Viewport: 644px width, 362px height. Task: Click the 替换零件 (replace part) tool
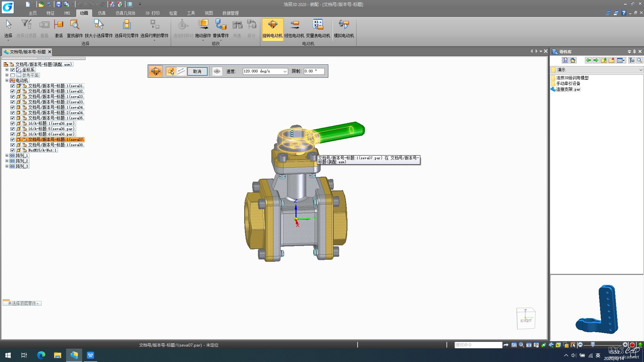coord(221,29)
